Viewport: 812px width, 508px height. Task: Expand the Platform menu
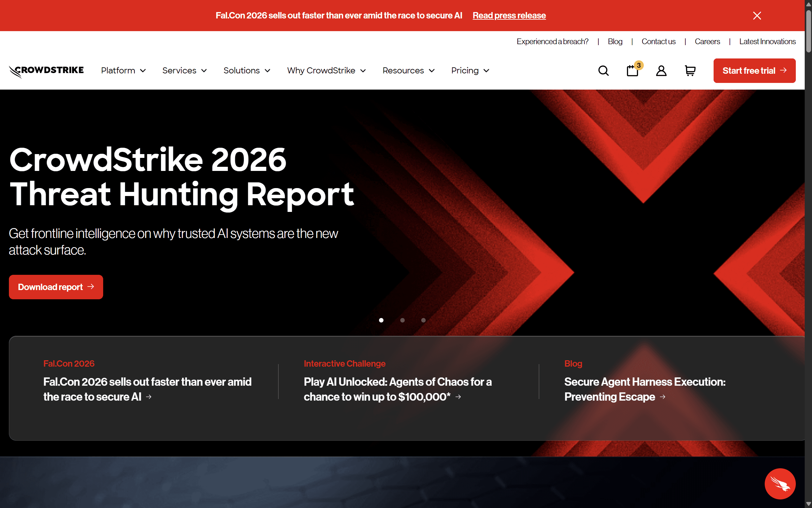tap(123, 71)
